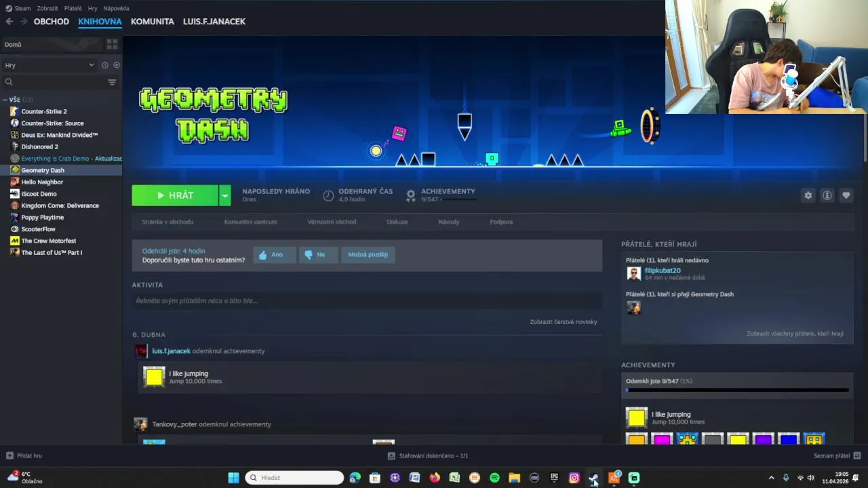Open Firefox from the taskbar

(x=435, y=478)
